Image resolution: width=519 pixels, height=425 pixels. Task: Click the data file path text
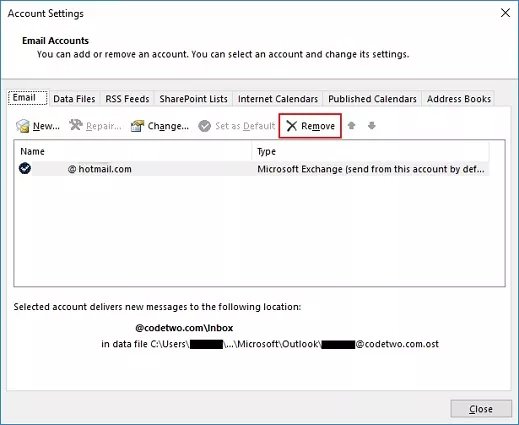coord(270,344)
